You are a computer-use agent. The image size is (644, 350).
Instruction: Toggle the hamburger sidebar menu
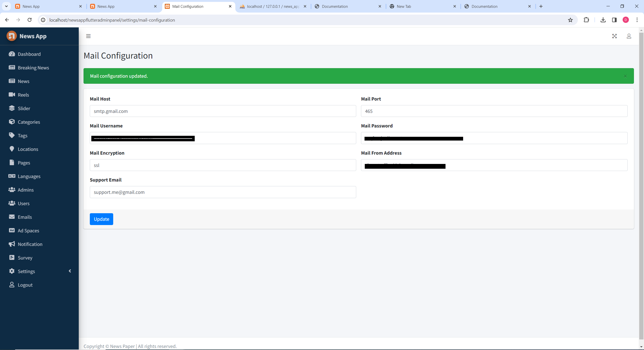88,36
